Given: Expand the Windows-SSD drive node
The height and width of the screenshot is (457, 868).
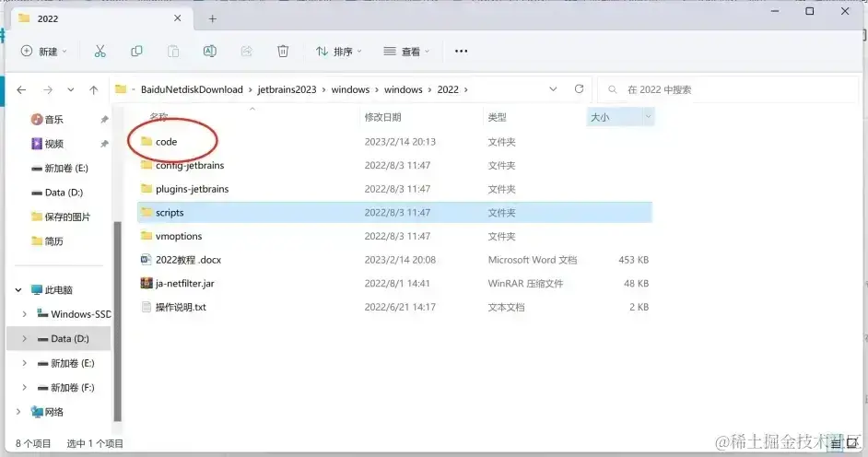Looking at the screenshot, I should point(24,314).
